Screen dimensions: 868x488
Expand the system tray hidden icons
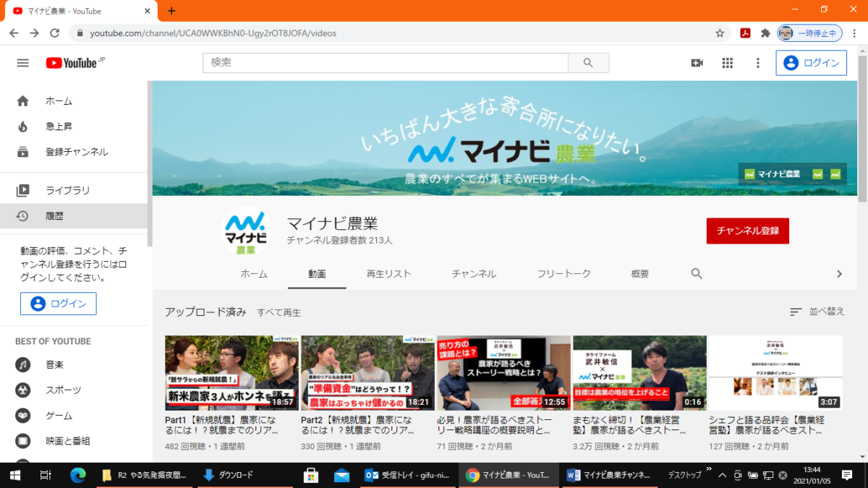pyautogui.click(x=720, y=475)
